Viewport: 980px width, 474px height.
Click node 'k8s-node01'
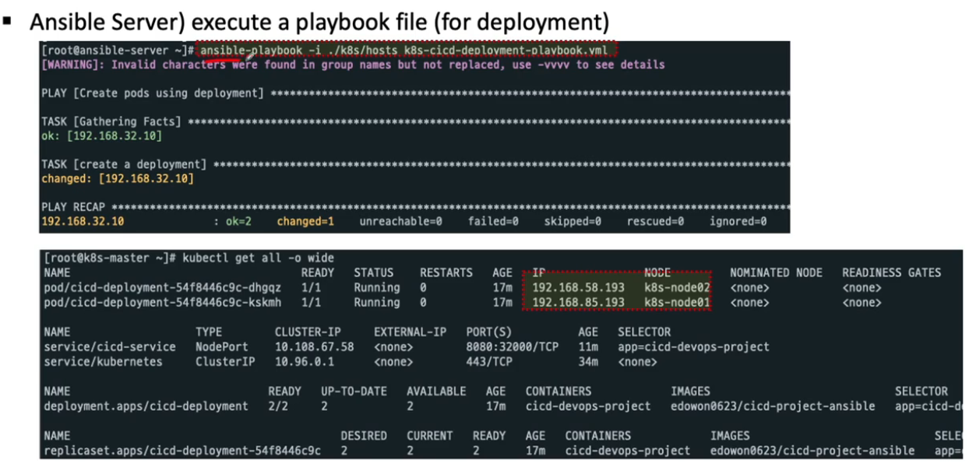677,302
